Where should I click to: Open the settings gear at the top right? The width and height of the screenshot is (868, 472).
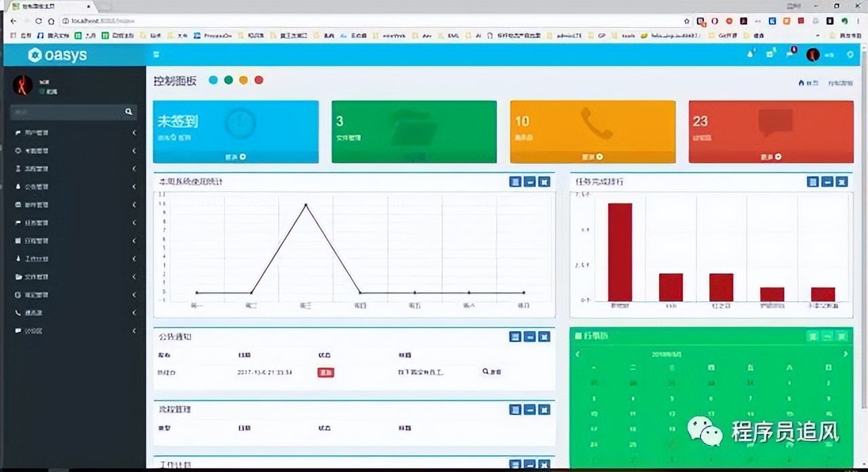tap(850, 55)
